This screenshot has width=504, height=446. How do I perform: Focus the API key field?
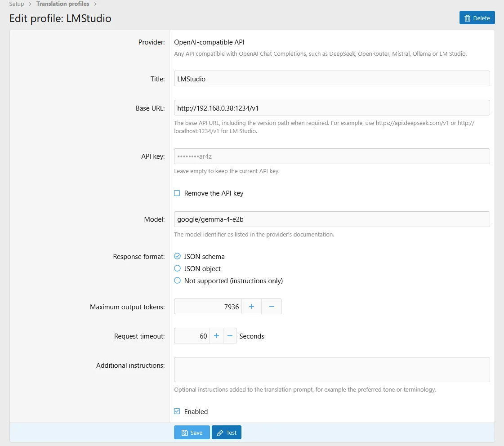(x=332, y=156)
